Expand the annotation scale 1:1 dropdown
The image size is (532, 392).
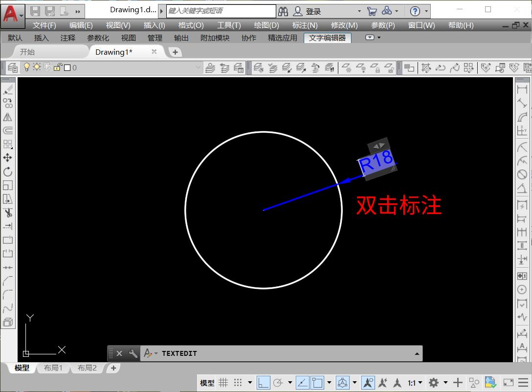click(415, 383)
